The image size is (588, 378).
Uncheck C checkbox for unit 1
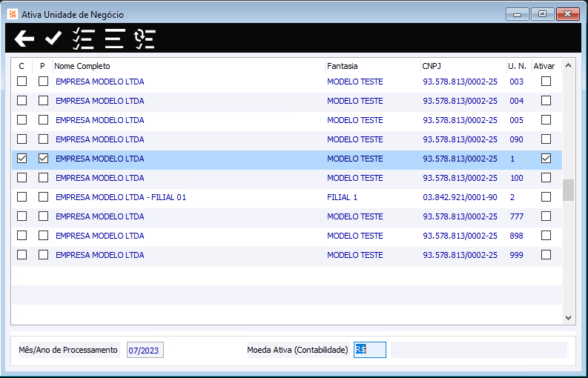pyautogui.click(x=22, y=159)
